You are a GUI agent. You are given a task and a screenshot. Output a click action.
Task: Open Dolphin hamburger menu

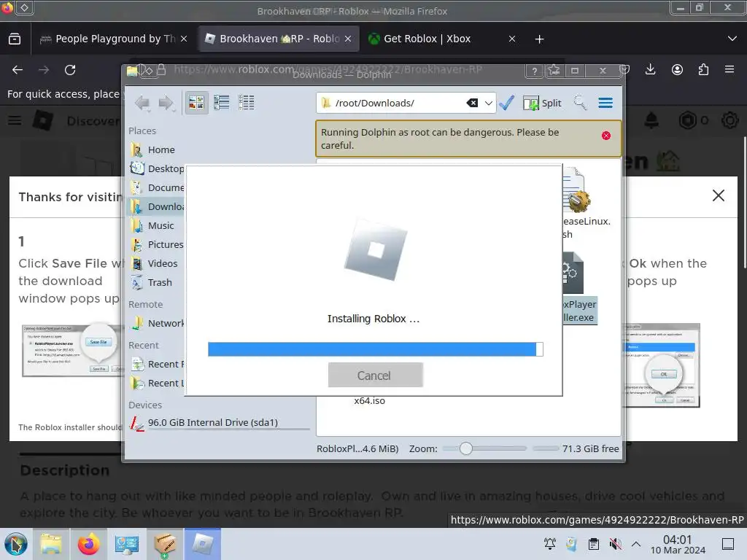[x=605, y=103]
